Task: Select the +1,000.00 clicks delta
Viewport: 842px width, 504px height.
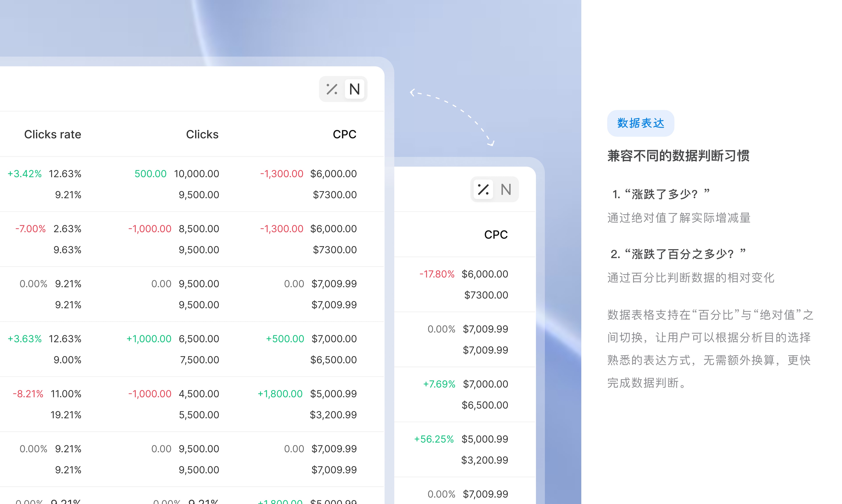Action: pyautogui.click(x=149, y=339)
